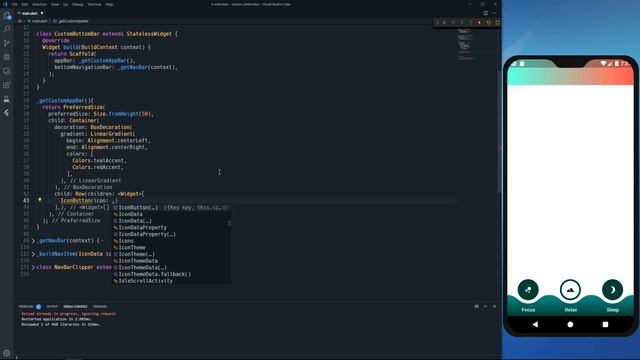The height and width of the screenshot is (360, 640).
Task: Split the editor to the right
Action: click(x=486, y=13)
